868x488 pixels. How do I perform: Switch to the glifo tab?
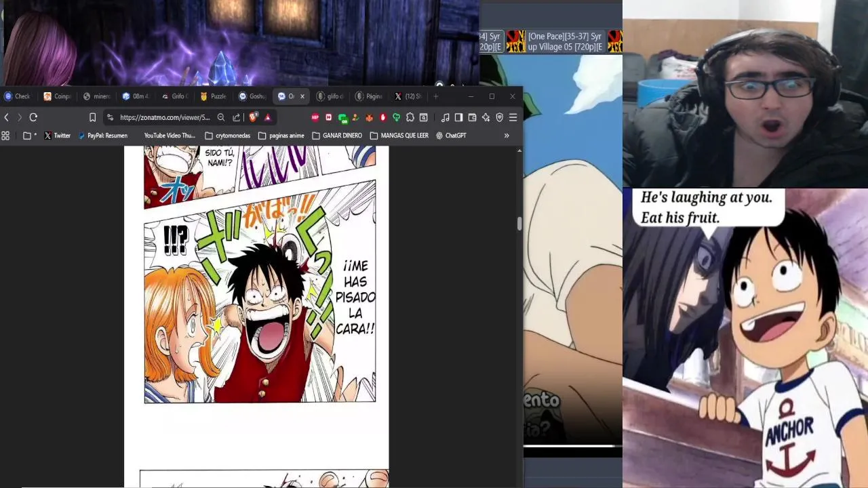(330, 96)
